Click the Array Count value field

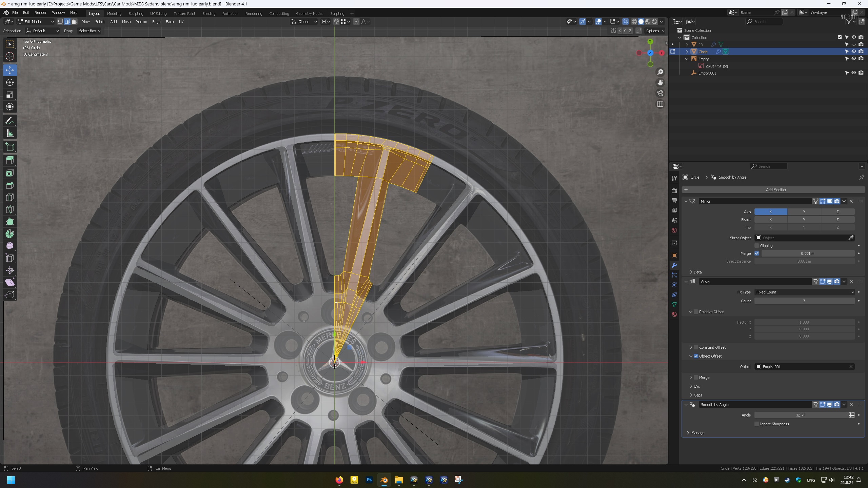coord(804,301)
